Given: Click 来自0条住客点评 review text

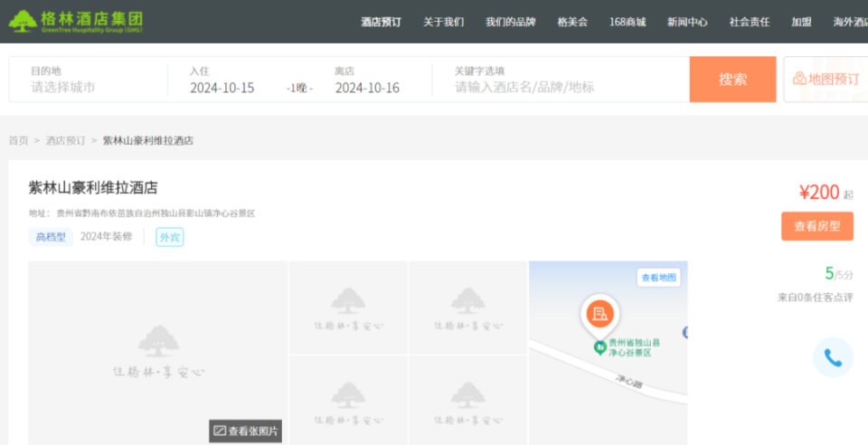Looking at the screenshot, I should 816,298.
